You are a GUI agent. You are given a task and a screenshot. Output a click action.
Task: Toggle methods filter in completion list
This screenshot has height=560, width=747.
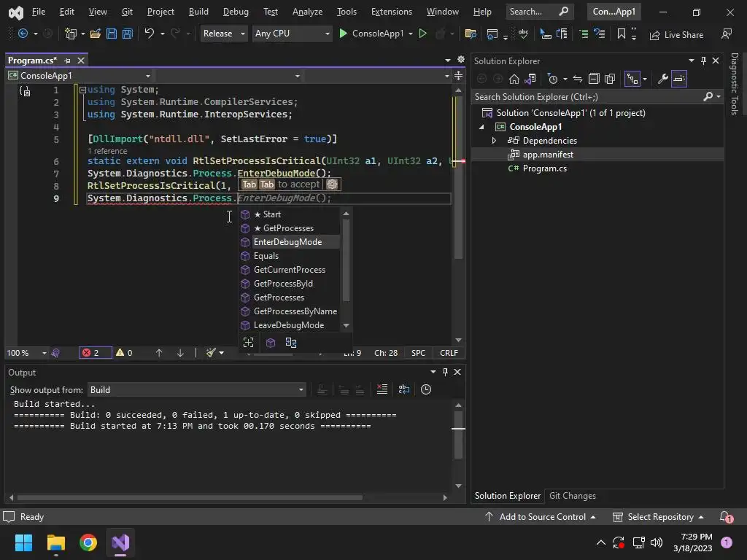click(271, 343)
